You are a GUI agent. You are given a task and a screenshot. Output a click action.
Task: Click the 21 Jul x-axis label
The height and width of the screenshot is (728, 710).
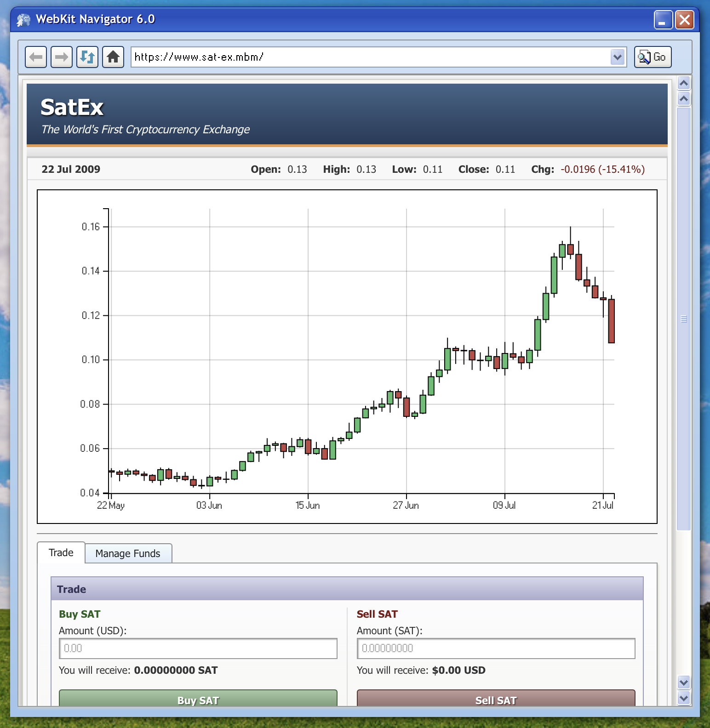603,505
